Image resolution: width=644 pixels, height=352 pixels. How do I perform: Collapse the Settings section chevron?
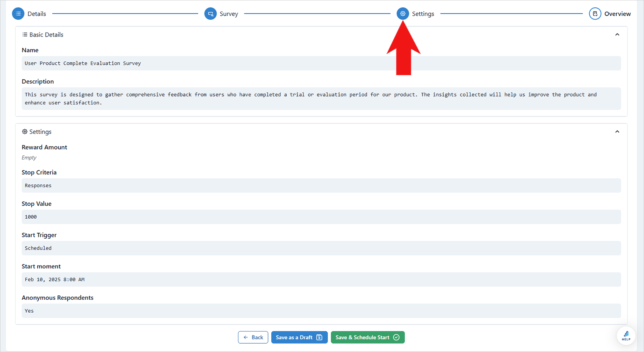click(617, 132)
